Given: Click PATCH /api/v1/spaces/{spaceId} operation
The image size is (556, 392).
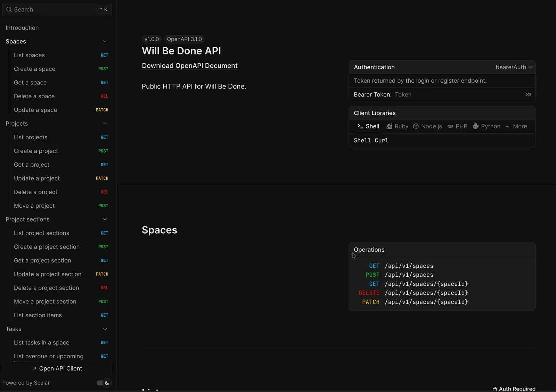Looking at the screenshot, I should [x=415, y=302].
